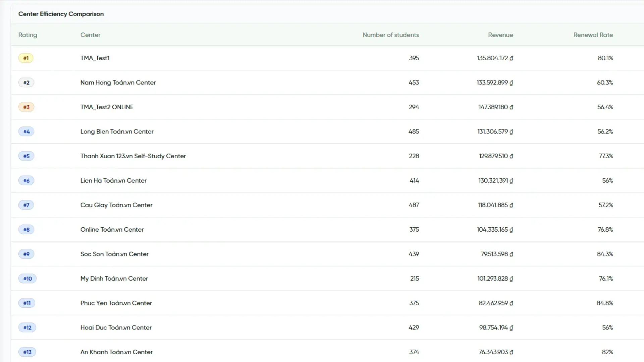Click the #5 rating badge
The height and width of the screenshot is (362, 644).
(x=26, y=156)
